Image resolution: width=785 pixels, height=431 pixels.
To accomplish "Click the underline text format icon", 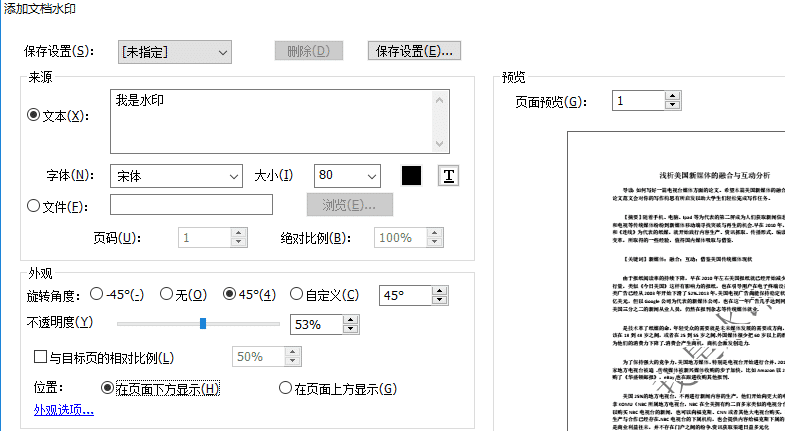I will [448, 176].
